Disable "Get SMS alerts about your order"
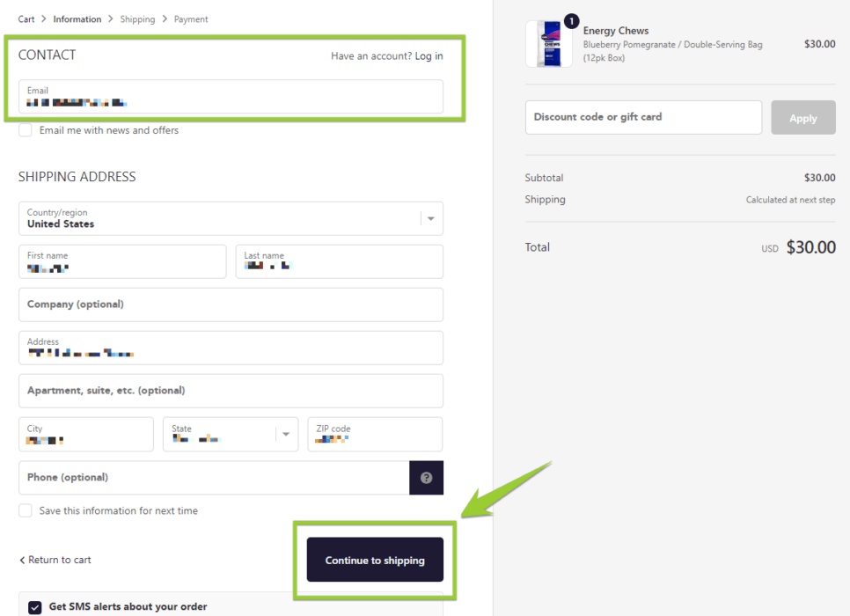The height and width of the screenshot is (616, 850). (x=35, y=606)
